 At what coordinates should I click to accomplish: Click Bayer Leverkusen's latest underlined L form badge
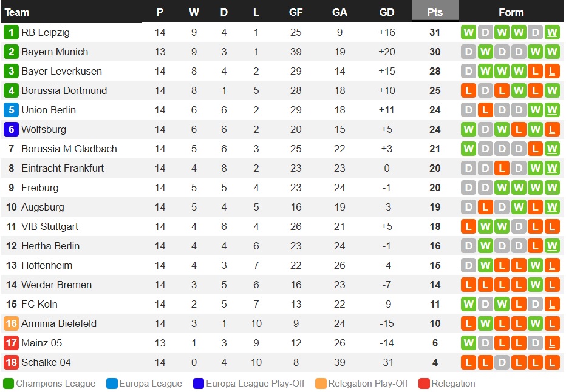coord(552,72)
